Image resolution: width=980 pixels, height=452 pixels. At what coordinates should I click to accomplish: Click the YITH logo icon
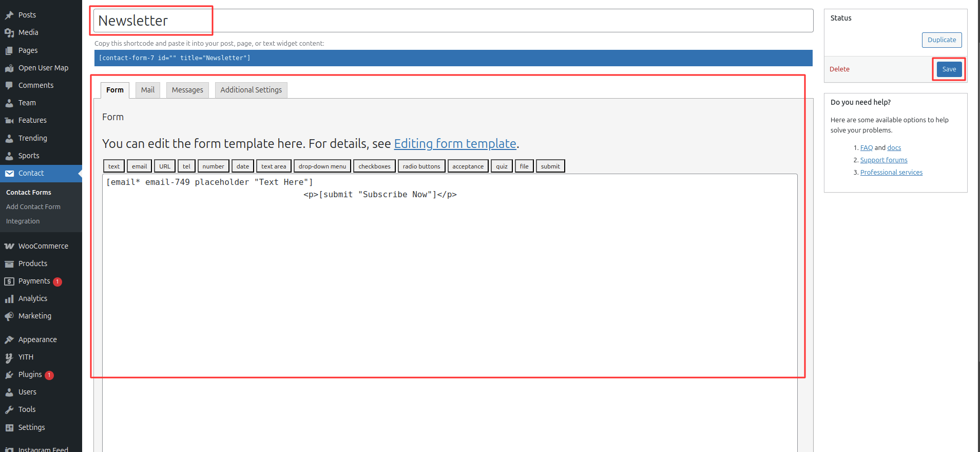[x=9, y=357]
